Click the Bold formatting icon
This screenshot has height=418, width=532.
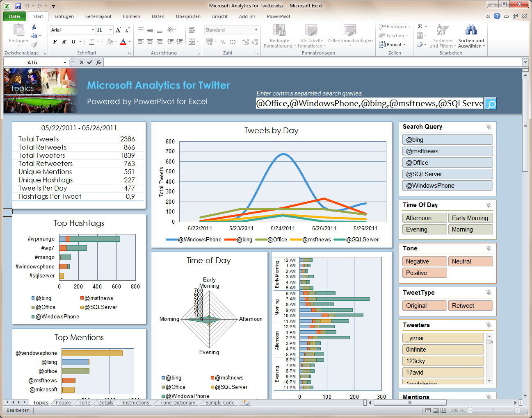tap(55, 42)
